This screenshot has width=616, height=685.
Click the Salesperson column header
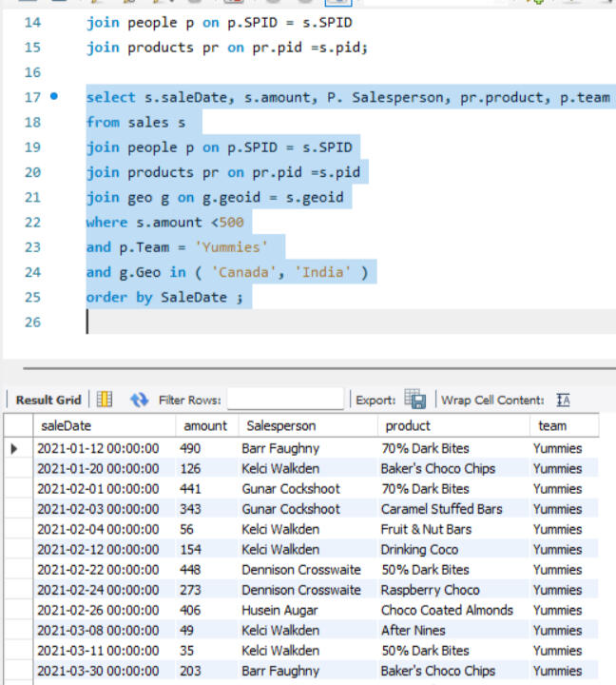[x=280, y=425]
